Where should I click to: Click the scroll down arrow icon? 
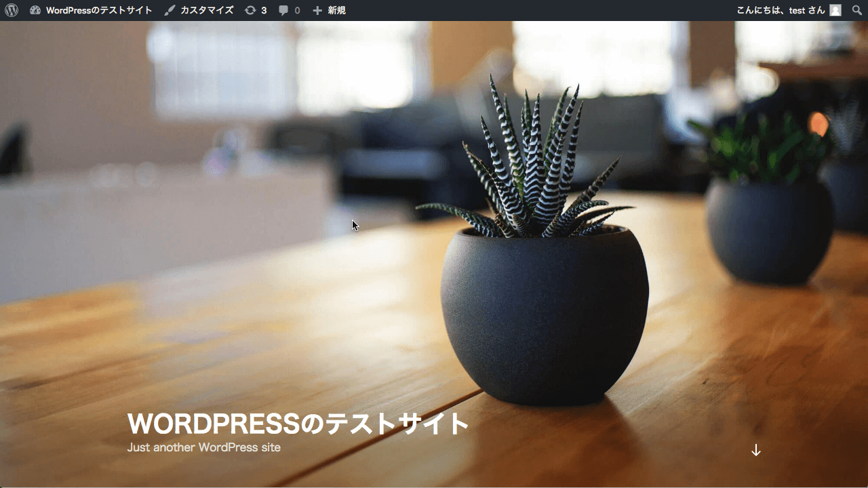pyautogui.click(x=756, y=450)
